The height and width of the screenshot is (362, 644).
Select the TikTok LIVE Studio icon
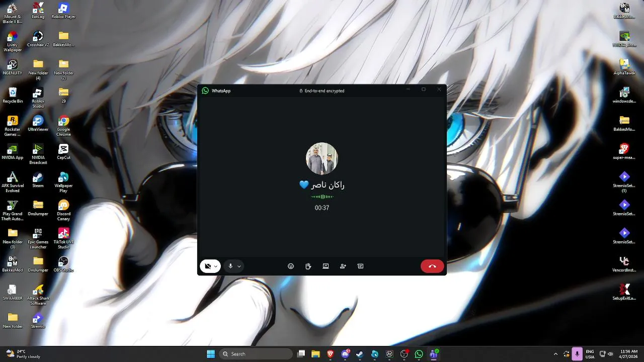(63, 238)
